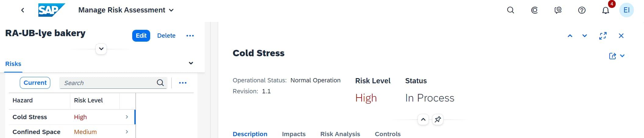Open the help question mark icon
This screenshot has height=138, width=644.
click(x=582, y=10)
